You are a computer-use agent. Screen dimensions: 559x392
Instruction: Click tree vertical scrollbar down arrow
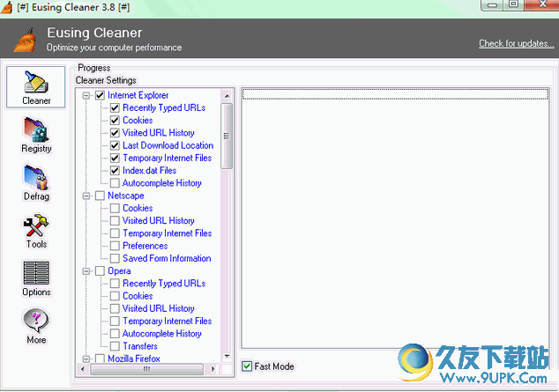pyautogui.click(x=227, y=356)
